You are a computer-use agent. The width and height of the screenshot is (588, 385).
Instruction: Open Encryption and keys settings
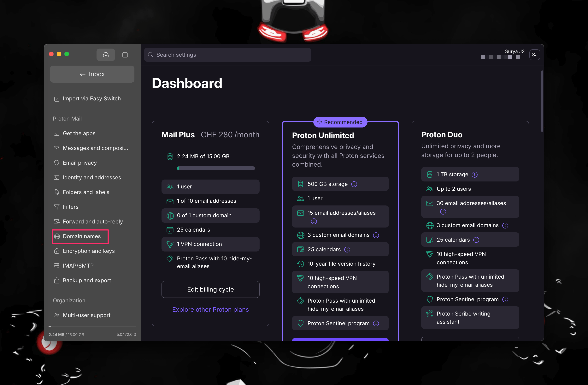(x=85, y=251)
